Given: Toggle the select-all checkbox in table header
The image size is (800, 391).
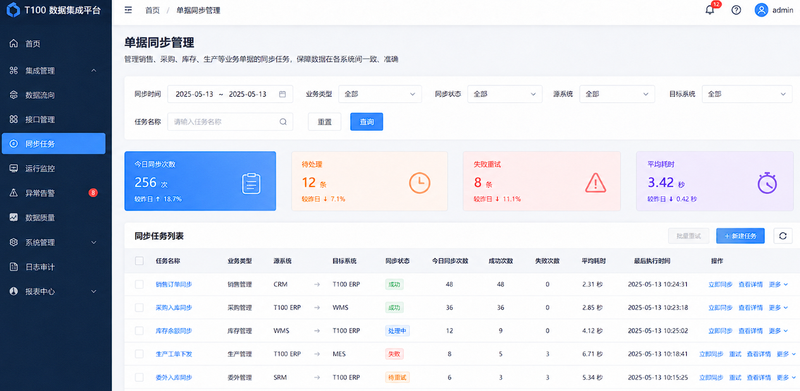Looking at the screenshot, I should (x=139, y=261).
